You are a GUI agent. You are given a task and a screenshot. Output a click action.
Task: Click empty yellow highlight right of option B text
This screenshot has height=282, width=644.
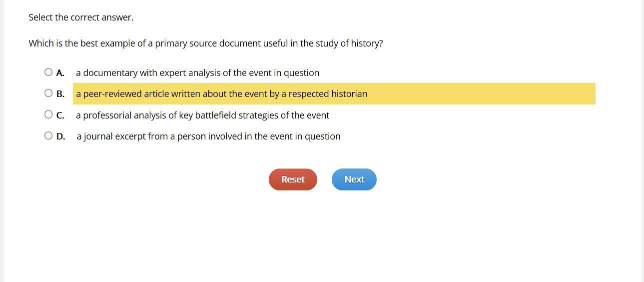(x=480, y=94)
